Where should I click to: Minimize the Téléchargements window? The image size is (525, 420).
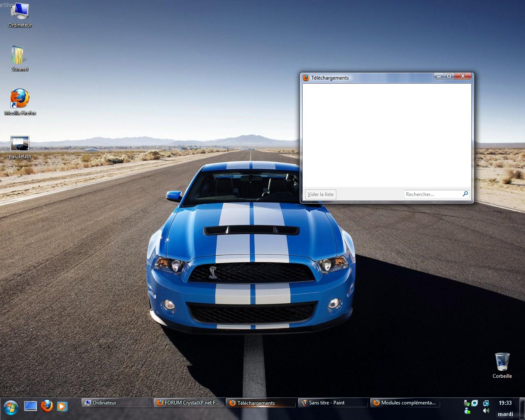click(x=439, y=76)
